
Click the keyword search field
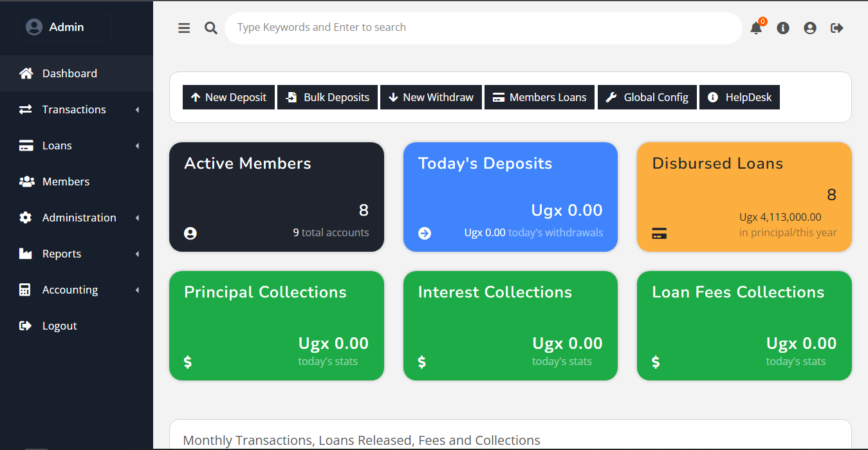pos(483,28)
